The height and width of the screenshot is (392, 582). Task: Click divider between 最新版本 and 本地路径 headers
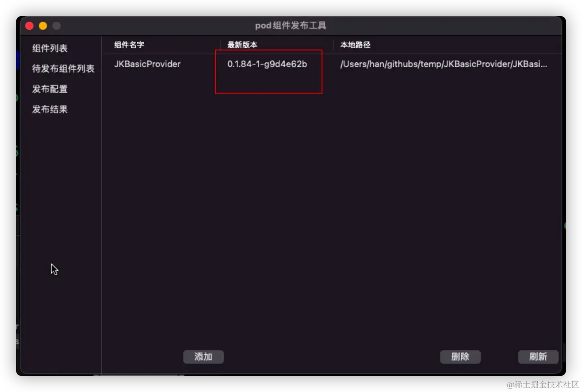333,45
